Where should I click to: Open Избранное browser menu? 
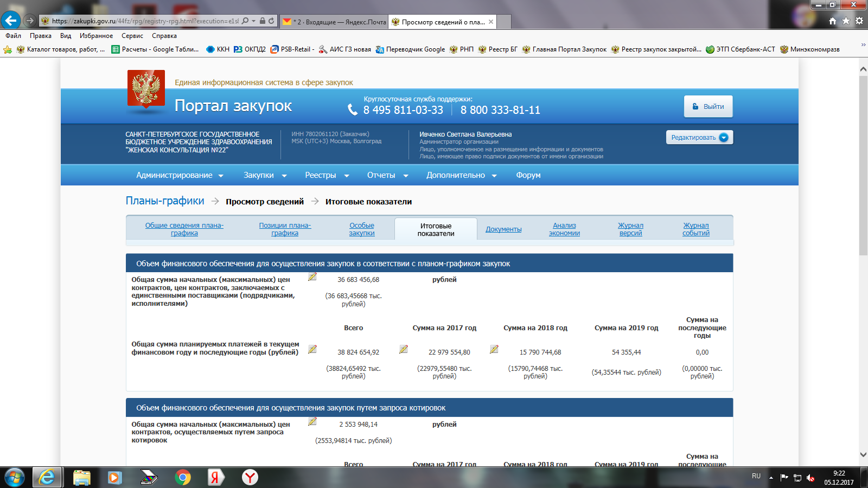click(x=96, y=36)
